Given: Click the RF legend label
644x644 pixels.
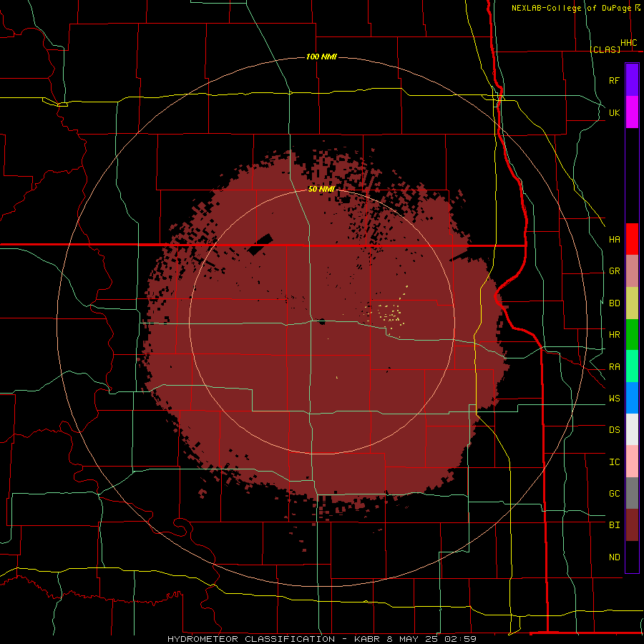Looking at the screenshot, I should pos(614,80).
